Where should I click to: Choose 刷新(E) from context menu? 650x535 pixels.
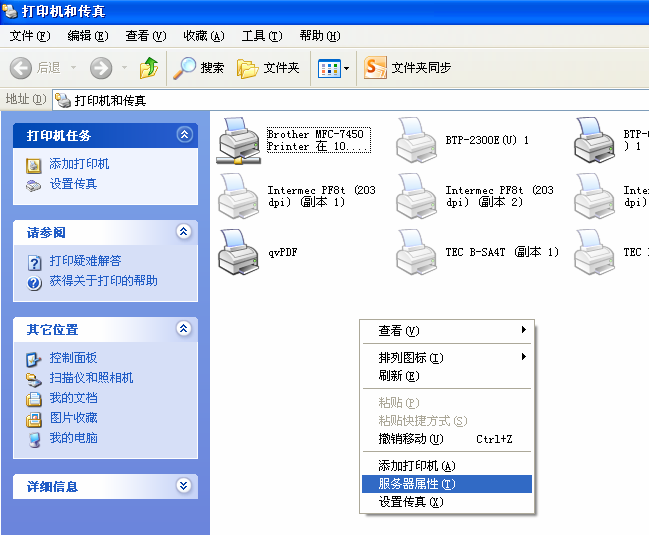[x=447, y=376]
